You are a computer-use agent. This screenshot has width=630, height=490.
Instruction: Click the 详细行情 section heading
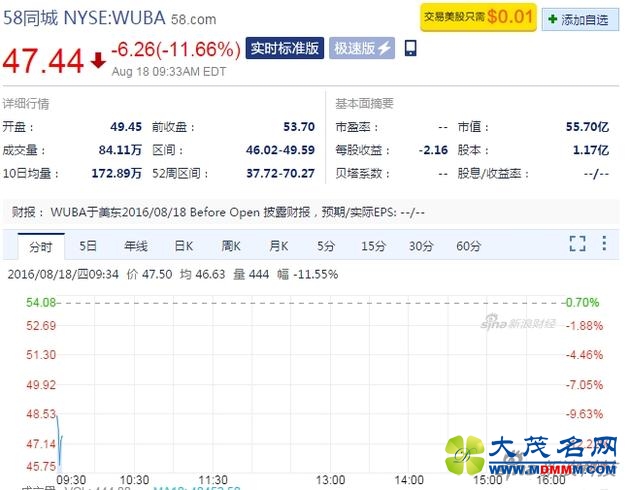[26, 104]
